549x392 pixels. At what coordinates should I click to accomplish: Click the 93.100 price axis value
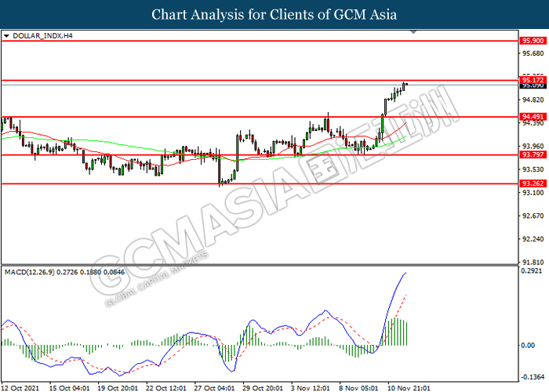(x=533, y=193)
